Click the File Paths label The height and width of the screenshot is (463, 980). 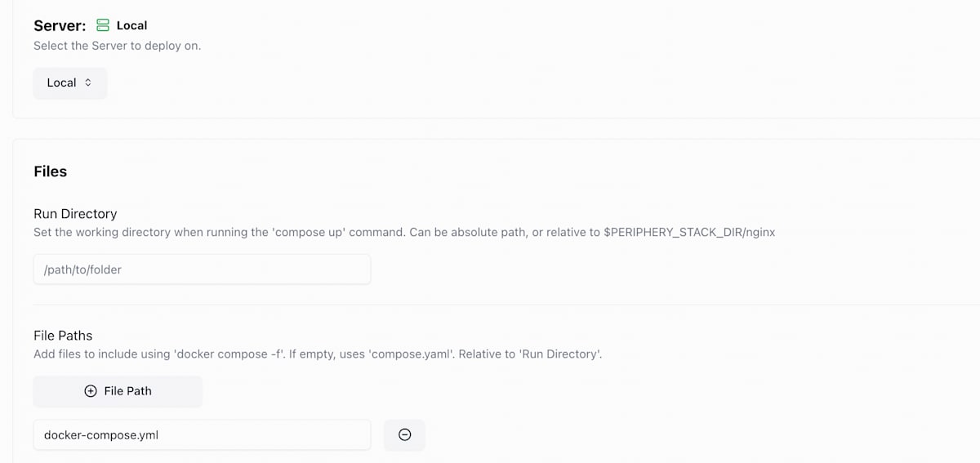[63, 336]
